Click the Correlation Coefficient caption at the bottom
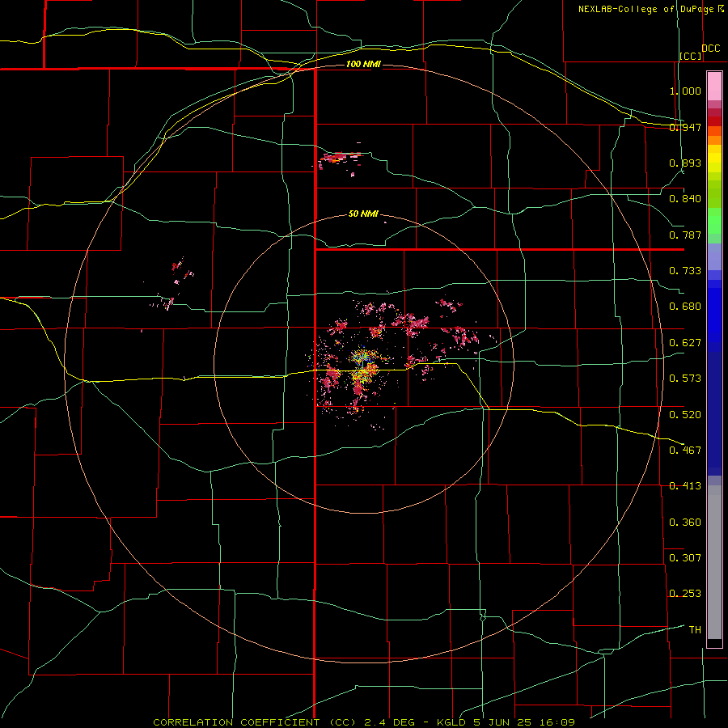Screen dimensions: 728x728 (364, 722)
